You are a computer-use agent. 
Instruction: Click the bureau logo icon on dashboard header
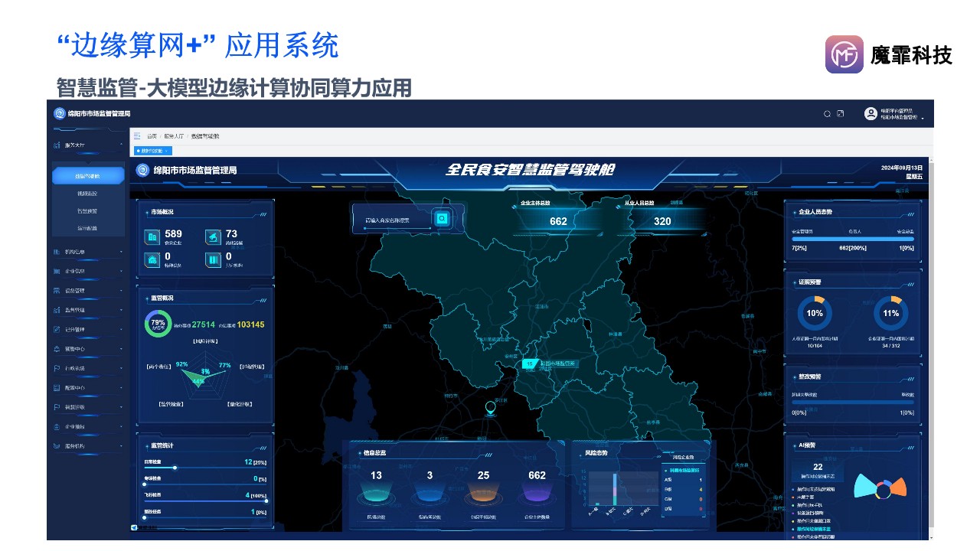tap(142, 170)
